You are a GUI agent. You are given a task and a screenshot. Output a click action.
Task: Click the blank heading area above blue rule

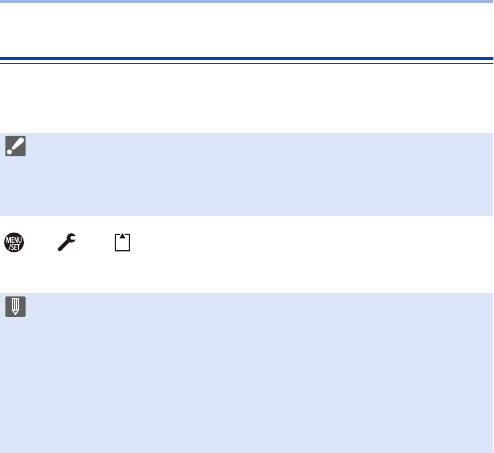247,30
